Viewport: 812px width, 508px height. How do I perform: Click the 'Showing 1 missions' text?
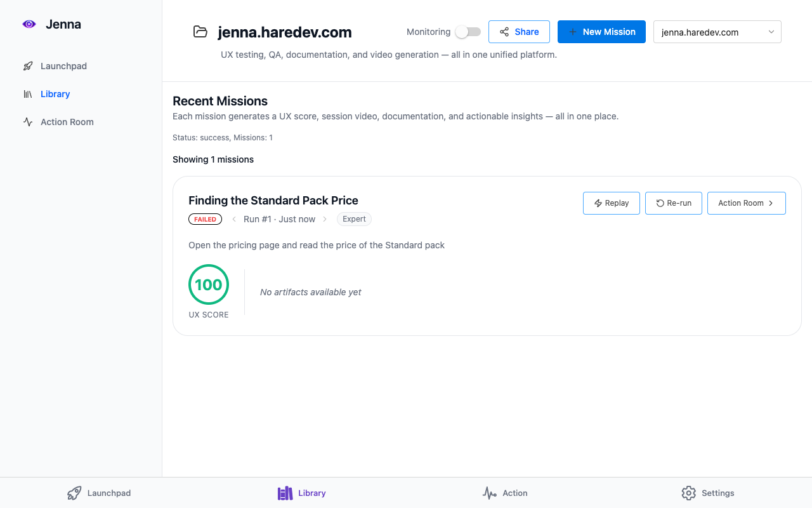pyautogui.click(x=213, y=159)
